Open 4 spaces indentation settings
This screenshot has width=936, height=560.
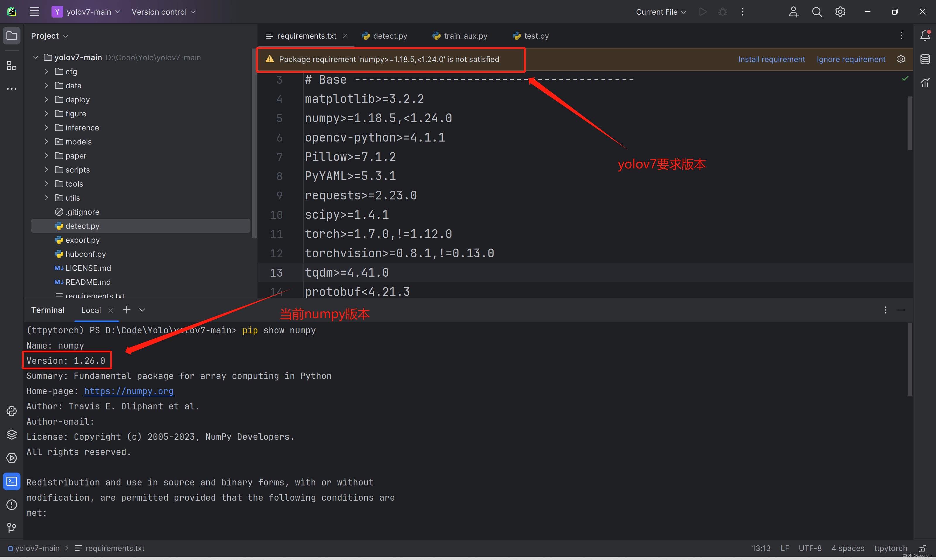click(x=848, y=548)
